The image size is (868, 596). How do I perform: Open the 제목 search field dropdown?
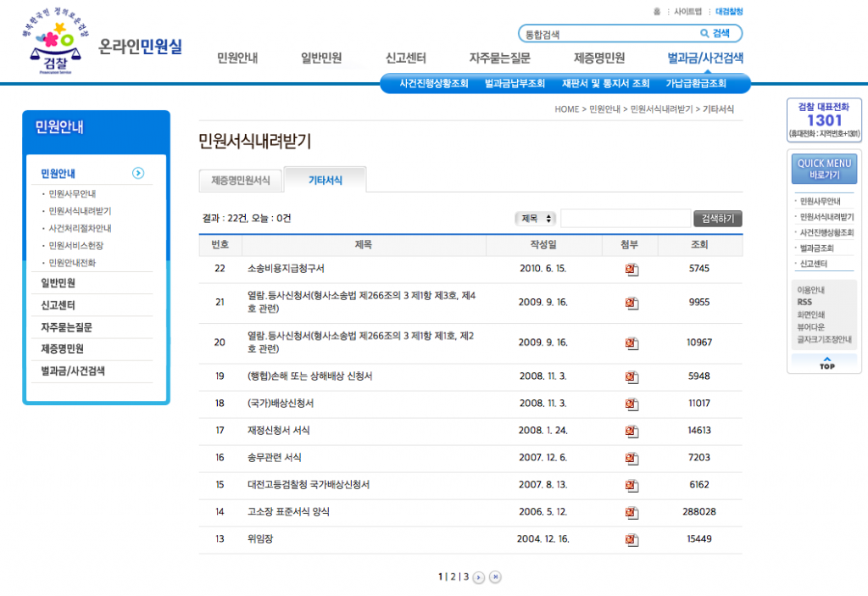pyautogui.click(x=535, y=218)
